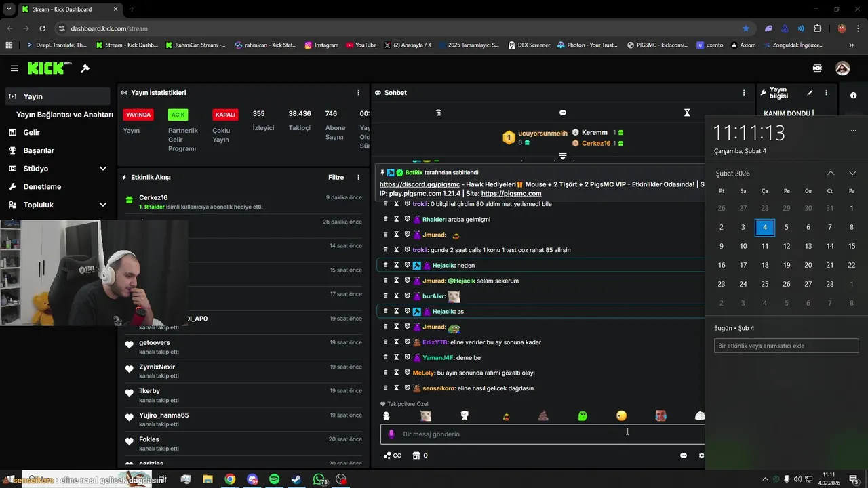Open the profile avatar in the header

pyautogui.click(x=842, y=68)
